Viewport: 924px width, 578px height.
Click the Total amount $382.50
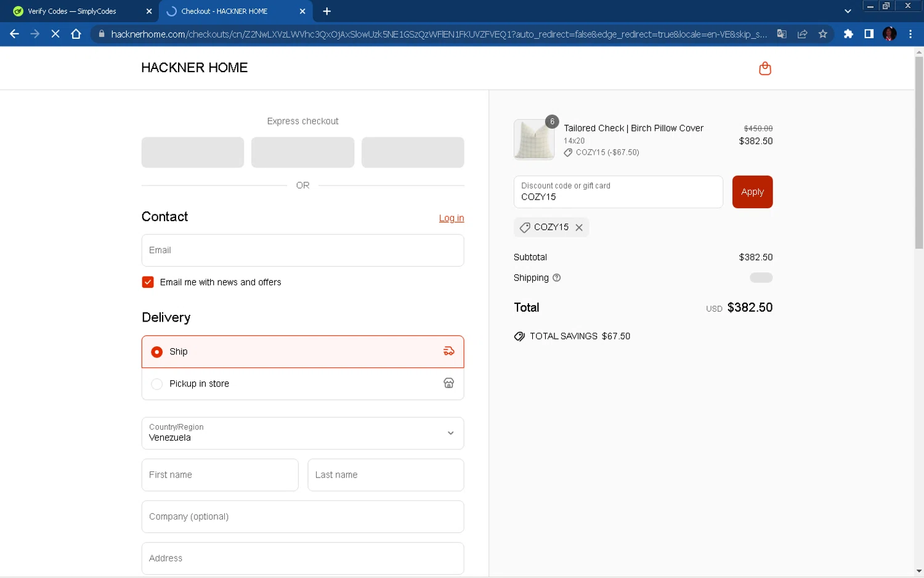click(750, 307)
